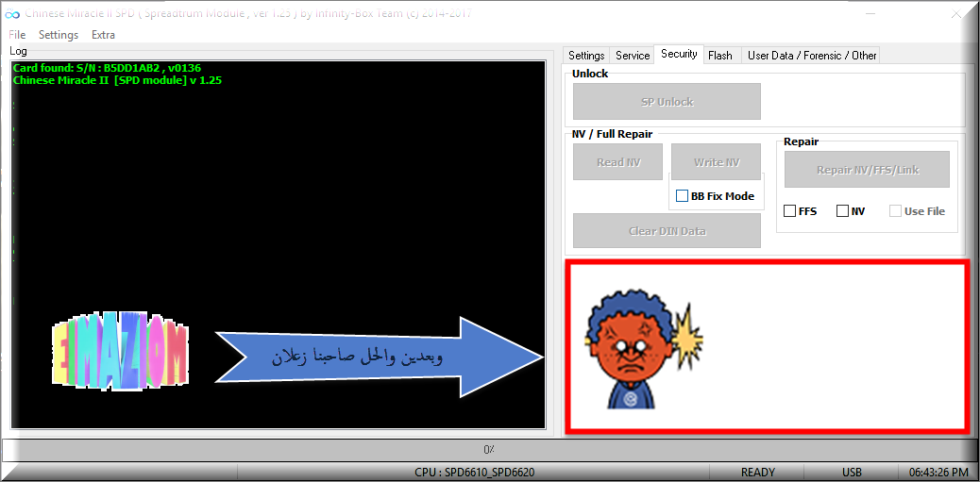The width and height of the screenshot is (980, 482).
Task: Open the Settings menu
Action: point(59,35)
